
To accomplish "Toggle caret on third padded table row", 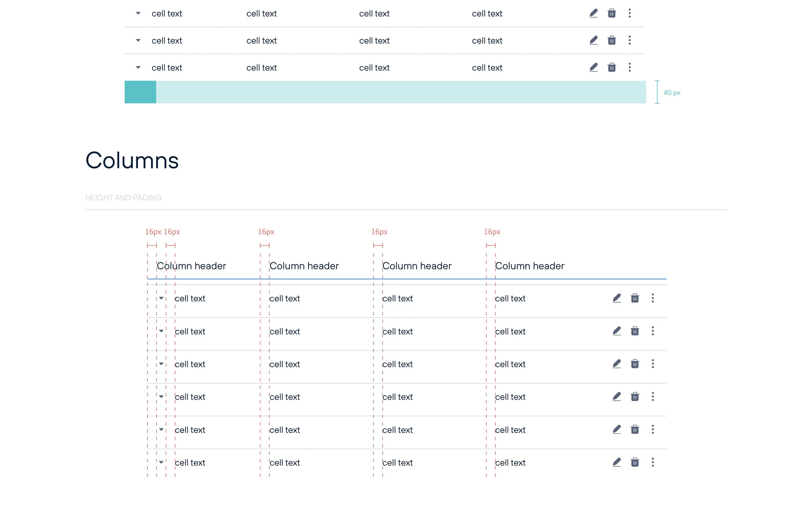I will point(161,364).
